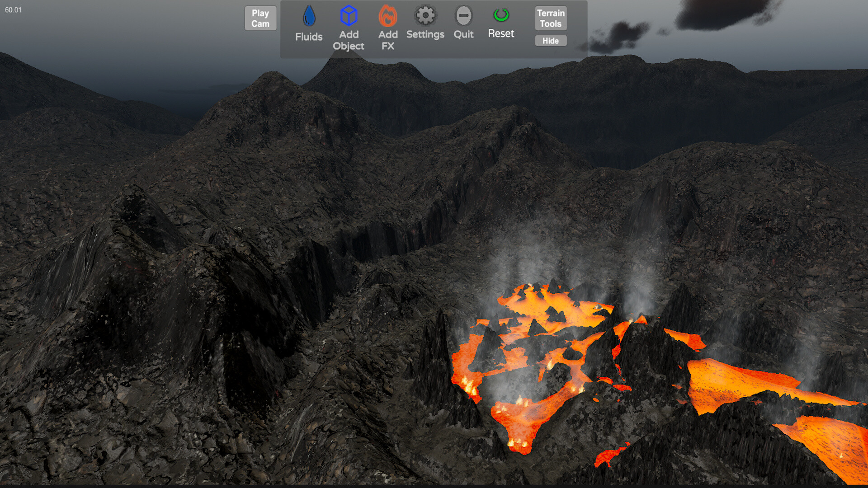Screen dimensions: 868x488
Task: Select Add Object from the toolbar text
Action: pos(348,40)
